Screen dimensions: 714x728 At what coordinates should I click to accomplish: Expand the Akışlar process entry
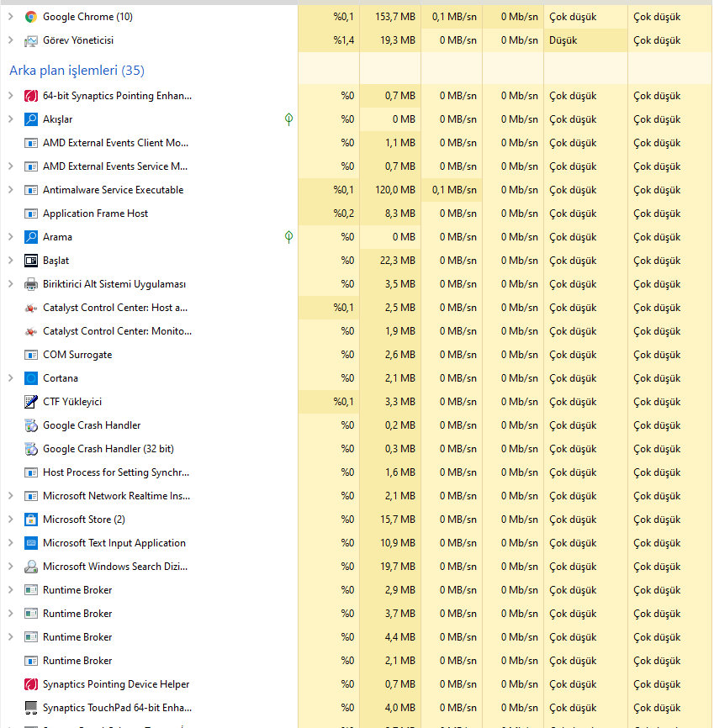(10, 119)
